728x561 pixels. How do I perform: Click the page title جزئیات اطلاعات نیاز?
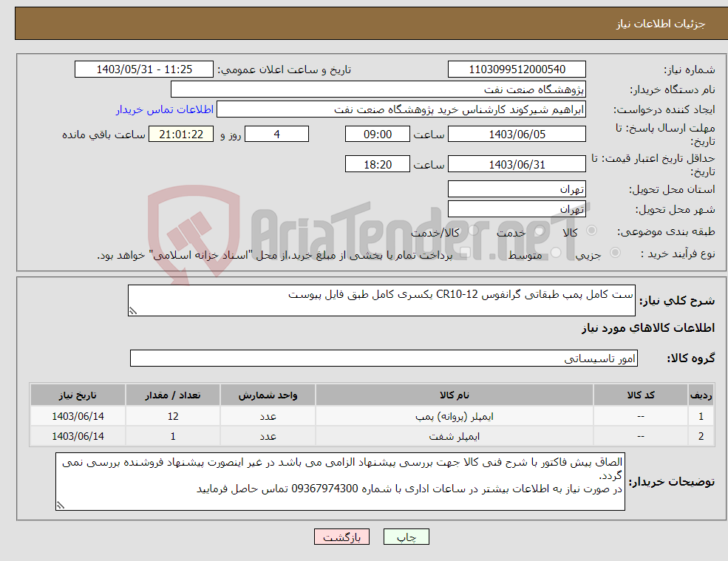[660, 24]
